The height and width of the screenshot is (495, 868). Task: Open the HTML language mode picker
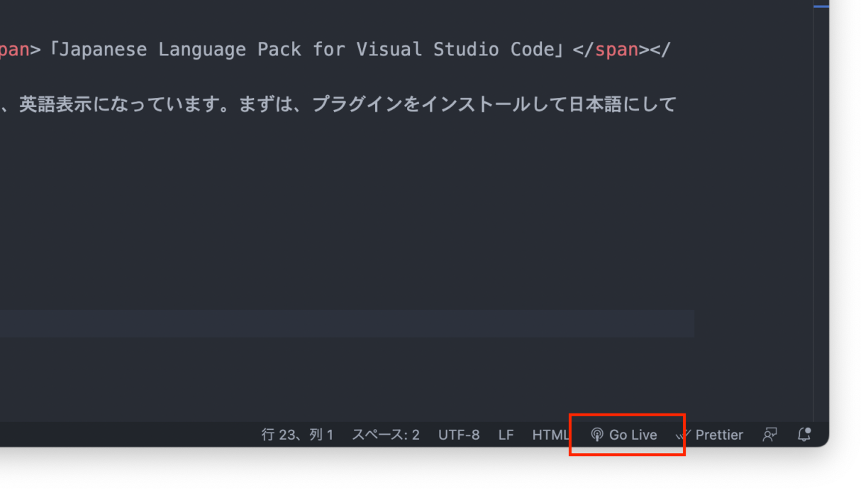550,435
